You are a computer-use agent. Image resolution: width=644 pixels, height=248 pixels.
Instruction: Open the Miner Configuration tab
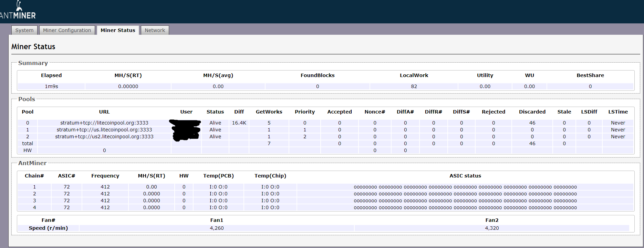(67, 30)
